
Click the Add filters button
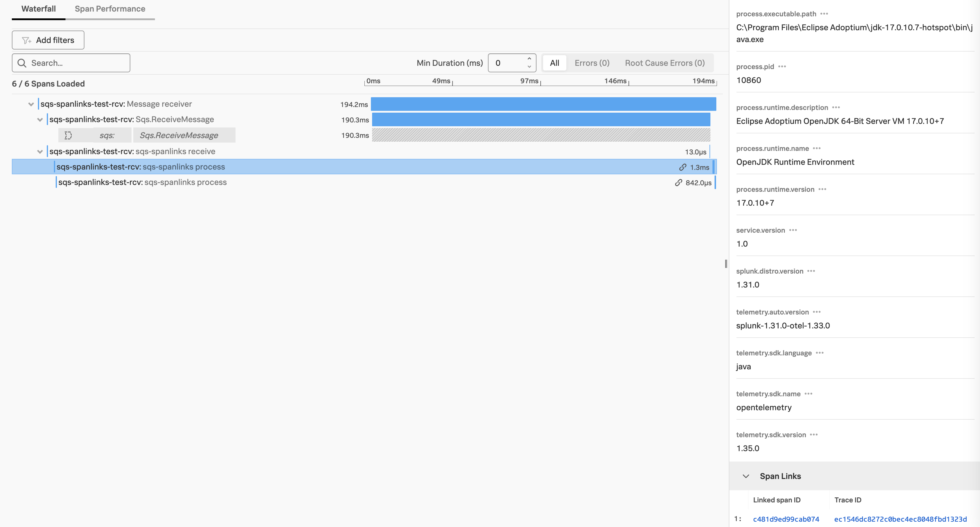(48, 40)
